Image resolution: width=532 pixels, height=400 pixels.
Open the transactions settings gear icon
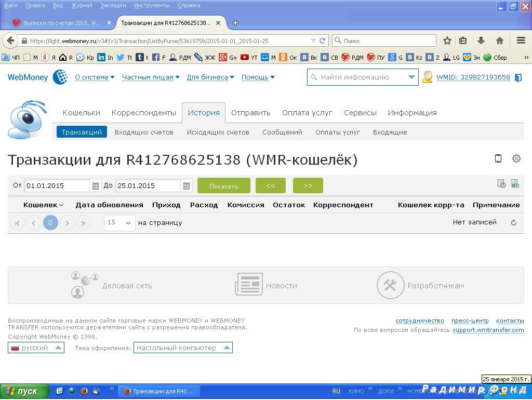click(x=516, y=158)
